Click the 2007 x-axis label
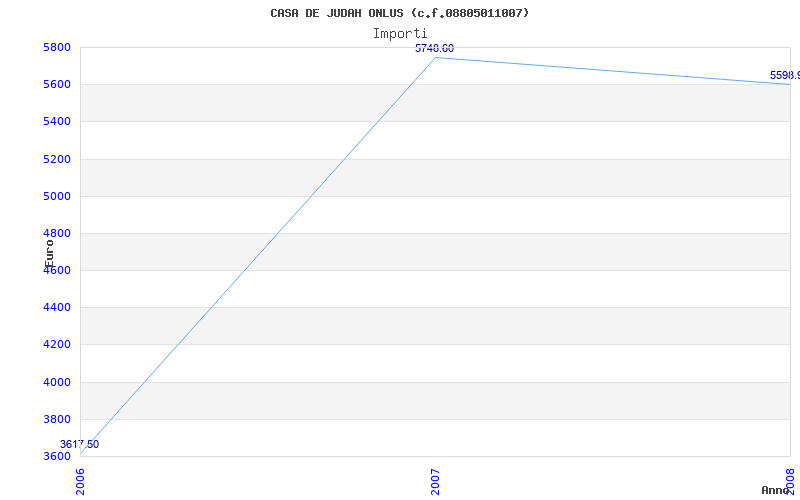The height and width of the screenshot is (500, 800). (435, 482)
